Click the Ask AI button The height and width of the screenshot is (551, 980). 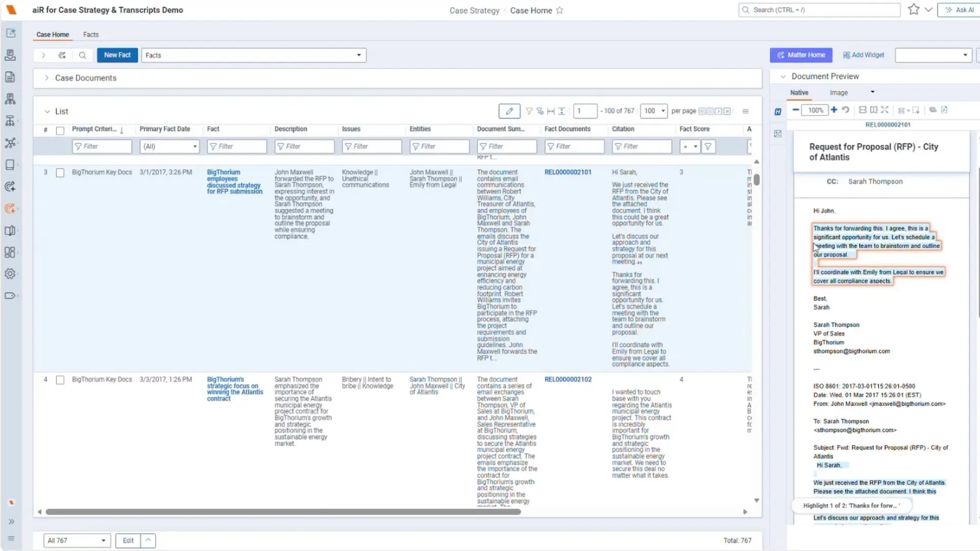[x=959, y=10]
